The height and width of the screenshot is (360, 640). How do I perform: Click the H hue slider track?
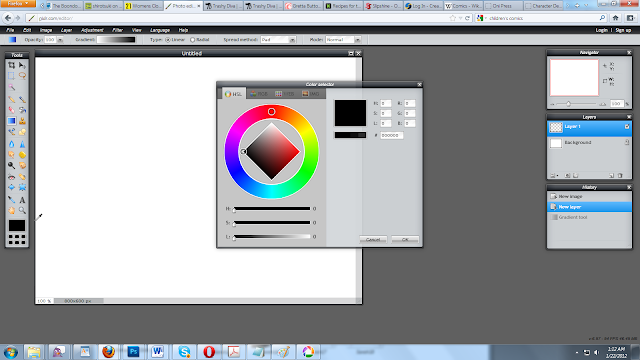point(272,209)
